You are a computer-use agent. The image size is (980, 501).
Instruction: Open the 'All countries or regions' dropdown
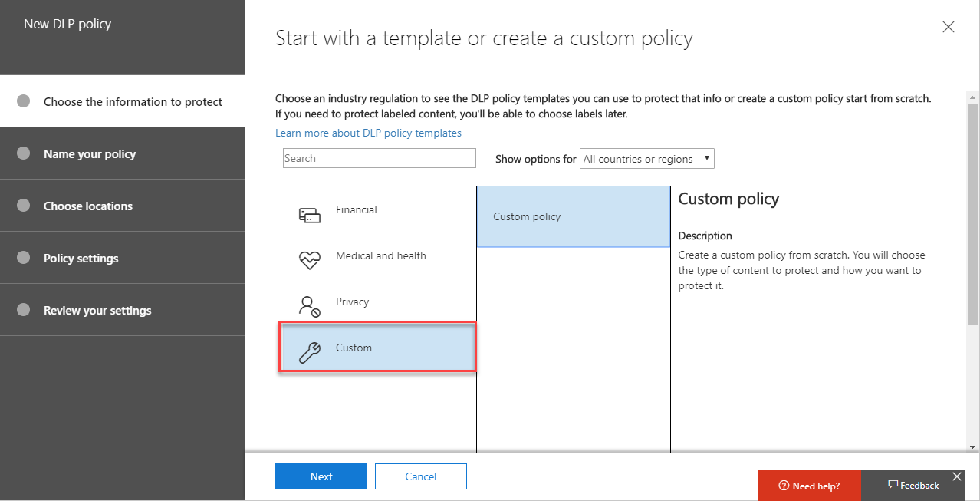(x=647, y=159)
